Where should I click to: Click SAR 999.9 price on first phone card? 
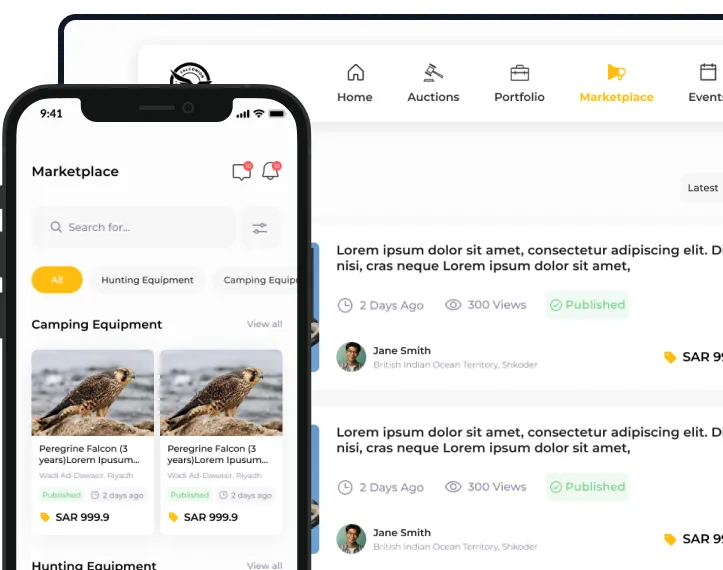point(82,517)
